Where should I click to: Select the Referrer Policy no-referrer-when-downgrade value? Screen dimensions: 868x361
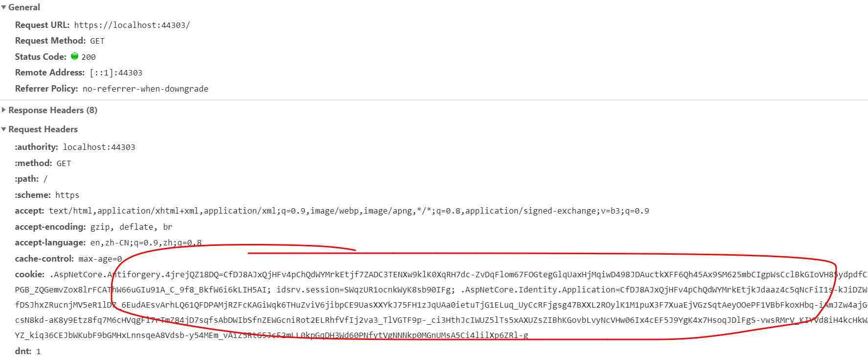coord(145,89)
